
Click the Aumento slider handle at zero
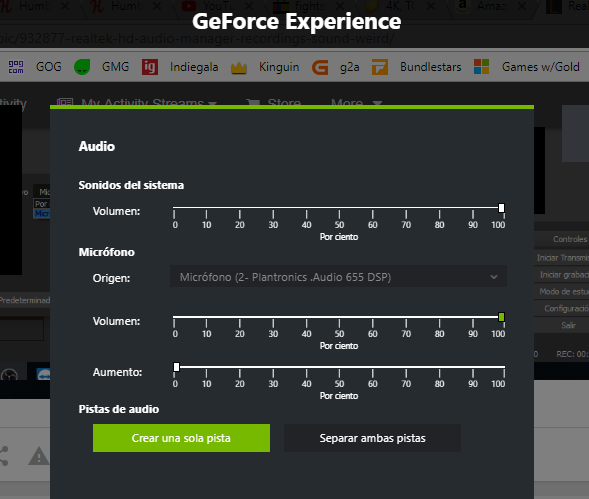click(x=176, y=367)
